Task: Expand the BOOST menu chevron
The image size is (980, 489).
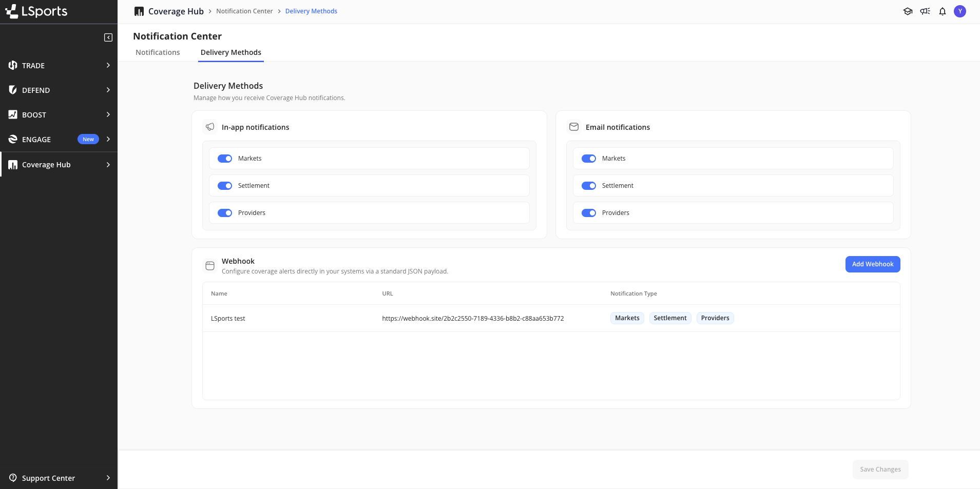Action: [108, 114]
